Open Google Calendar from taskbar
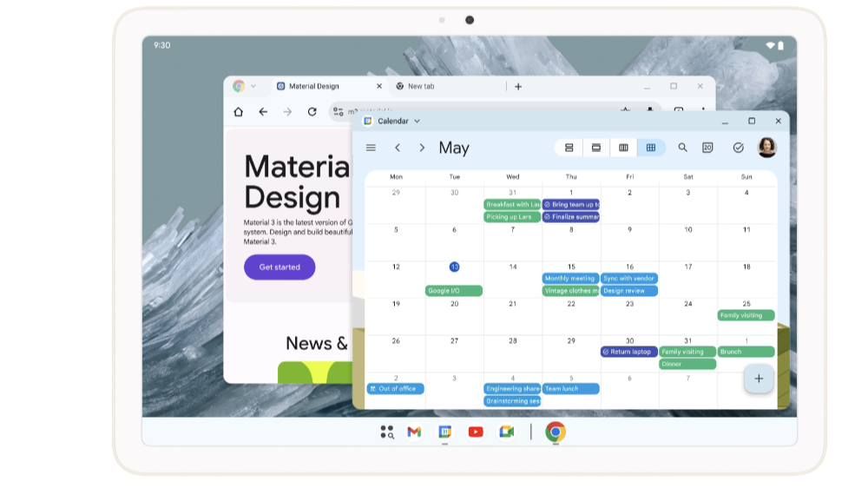Image resolution: width=868 pixels, height=488 pixels. (445, 432)
